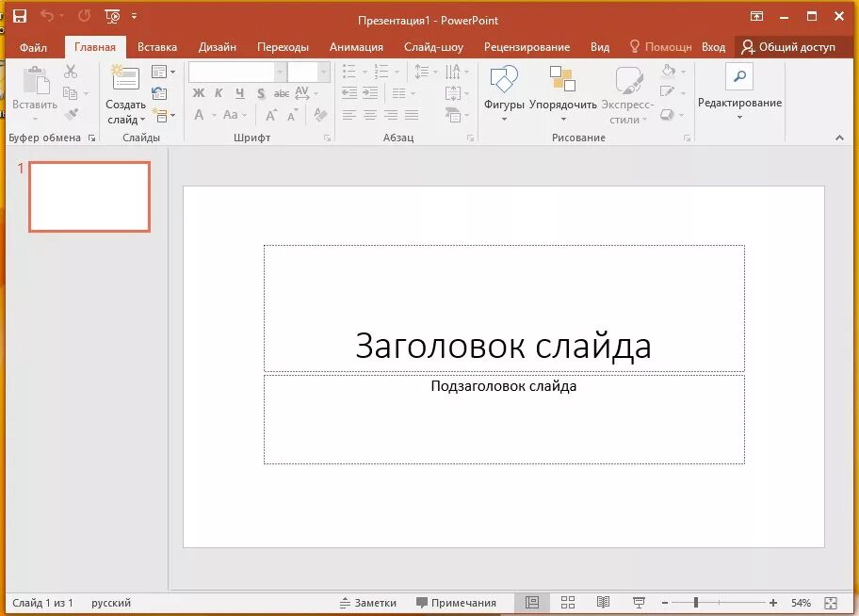Undo the last action
The width and height of the screenshot is (859, 616).
pyautogui.click(x=47, y=16)
